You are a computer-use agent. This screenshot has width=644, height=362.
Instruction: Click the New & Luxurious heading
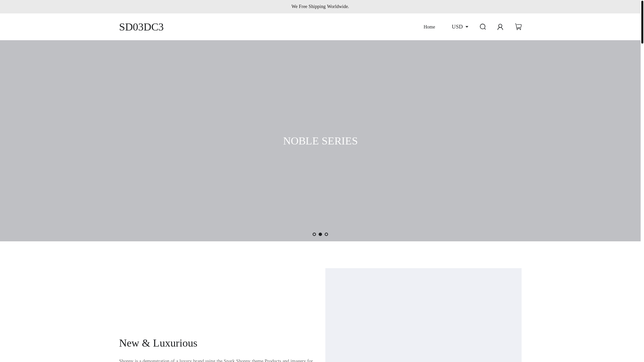[158, 343]
